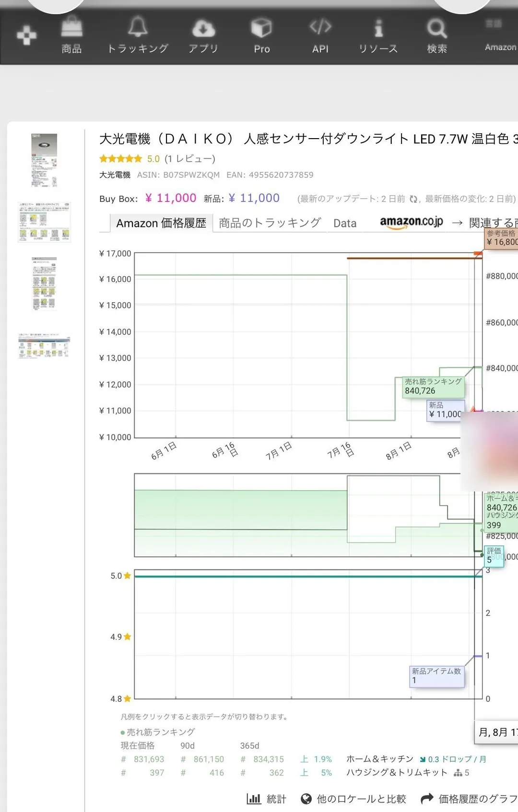Click the refresh update icon
Screen dimensions: 518x812
(x=413, y=199)
